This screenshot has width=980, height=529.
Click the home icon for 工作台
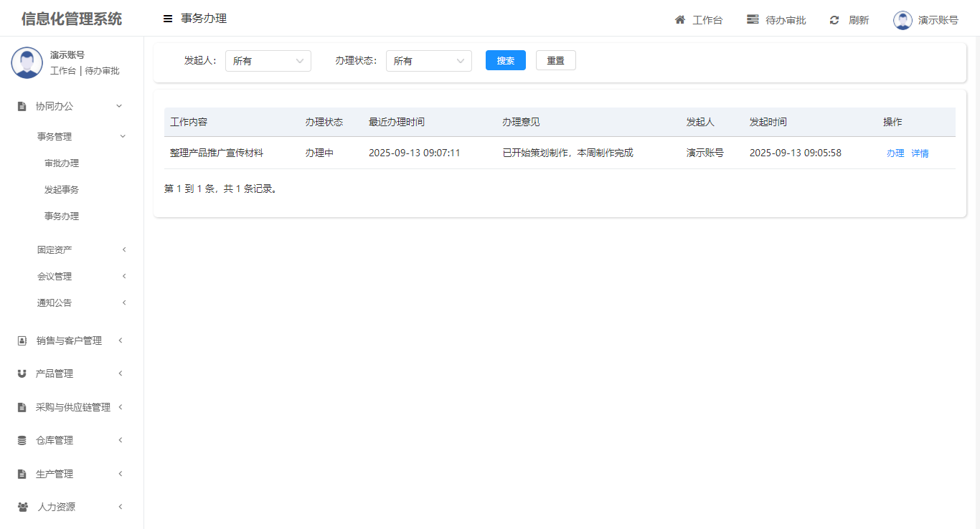680,19
